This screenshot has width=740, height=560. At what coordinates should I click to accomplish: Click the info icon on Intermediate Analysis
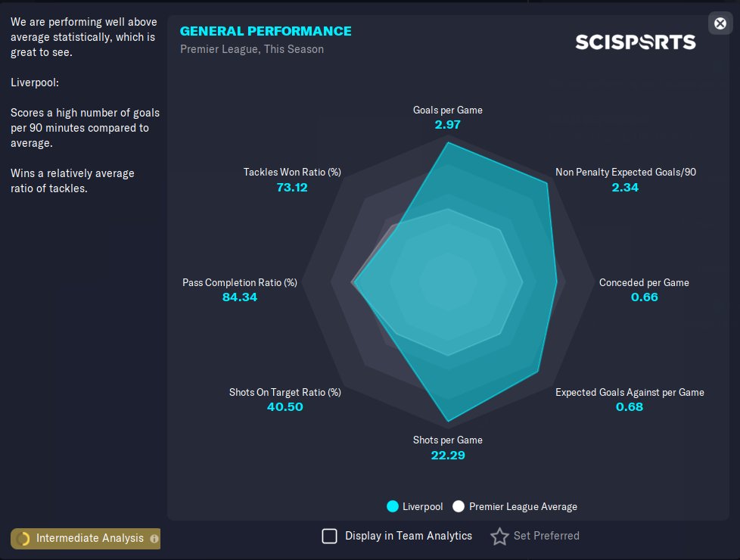pyautogui.click(x=154, y=539)
